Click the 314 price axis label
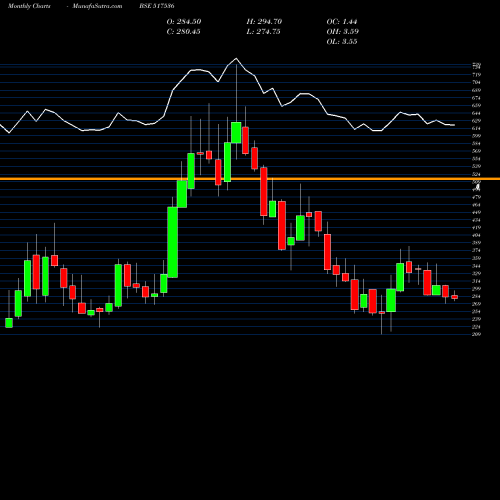500x500 pixels. click(476, 281)
